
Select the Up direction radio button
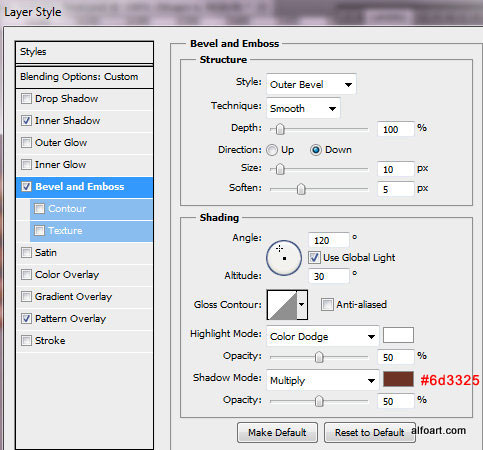tap(272, 150)
